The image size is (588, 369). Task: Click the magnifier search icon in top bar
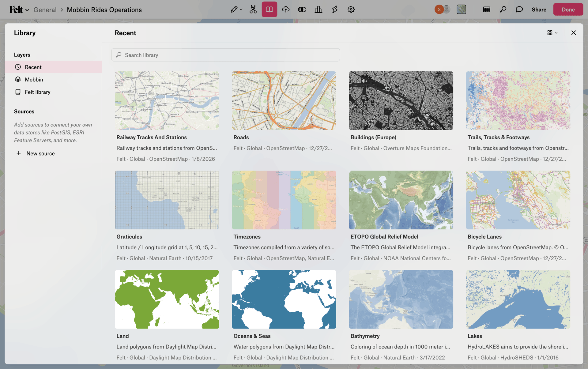[503, 9]
